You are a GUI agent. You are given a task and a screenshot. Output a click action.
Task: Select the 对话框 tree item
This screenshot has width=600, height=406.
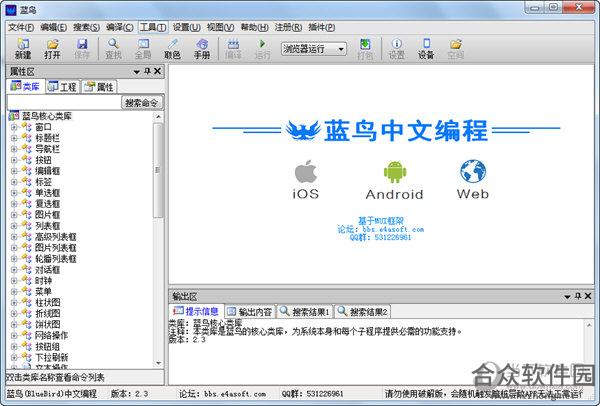point(47,270)
